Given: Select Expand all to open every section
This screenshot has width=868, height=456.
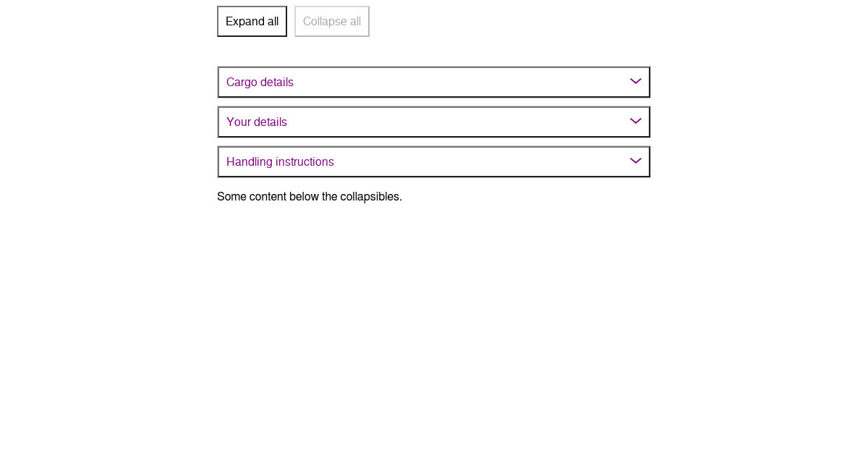Looking at the screenshot, I should point(252,21).
